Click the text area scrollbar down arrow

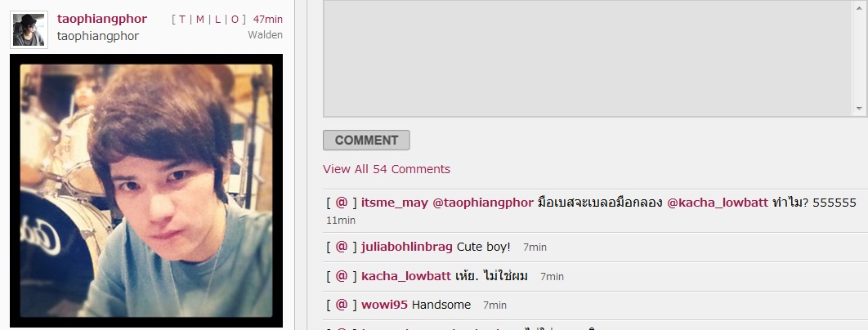[859, 109]
